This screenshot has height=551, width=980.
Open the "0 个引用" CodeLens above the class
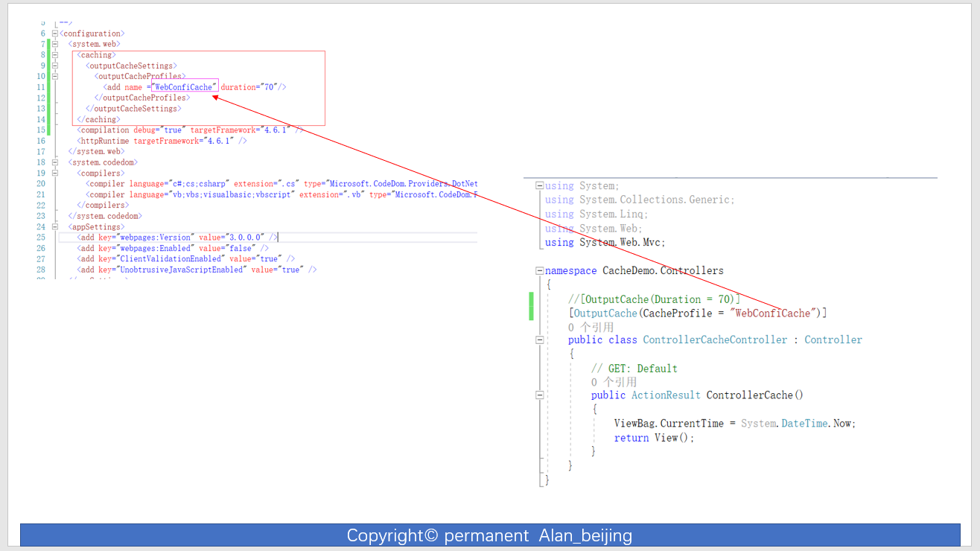click(591, 327)
